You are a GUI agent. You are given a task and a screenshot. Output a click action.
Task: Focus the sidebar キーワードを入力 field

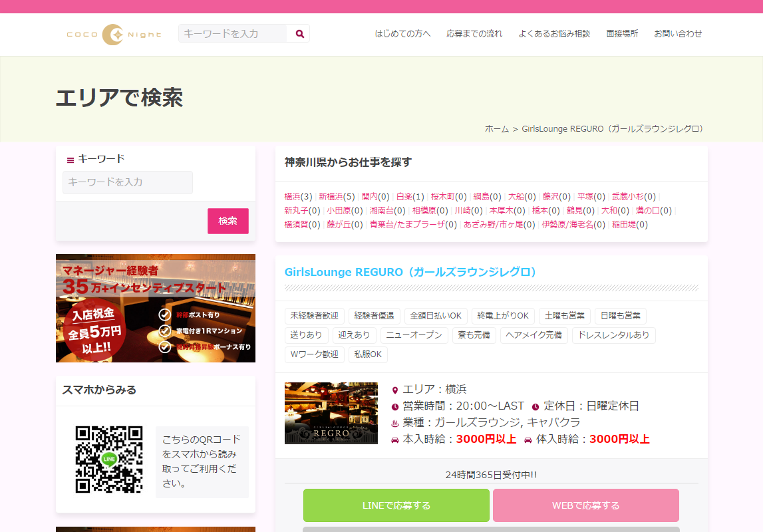pos(128,182)
